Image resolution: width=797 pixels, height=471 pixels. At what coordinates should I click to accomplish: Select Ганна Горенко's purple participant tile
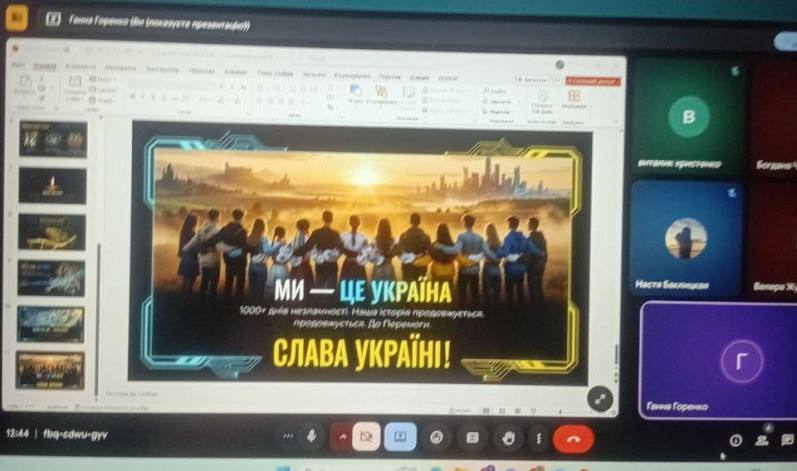click(x=718, y=360)
